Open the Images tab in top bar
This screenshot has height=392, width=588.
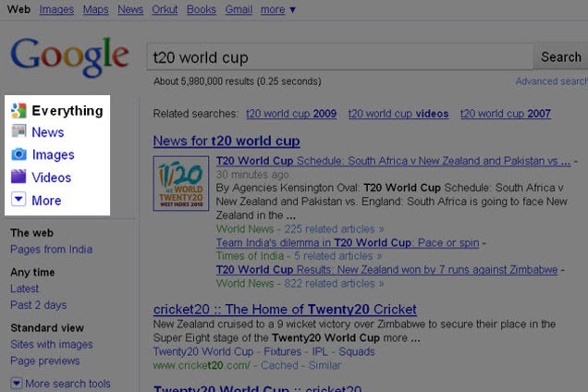pyautogui.click(x=56, y=9)
